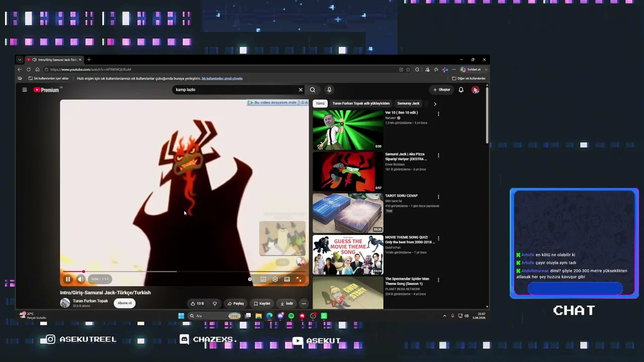Open the Windows Start menu
This screenshot has width=644, height=362.
pos(181,316)
